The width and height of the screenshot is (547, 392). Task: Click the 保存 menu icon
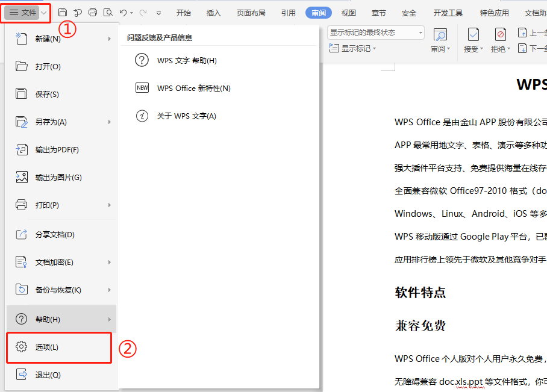pos(21,93)
